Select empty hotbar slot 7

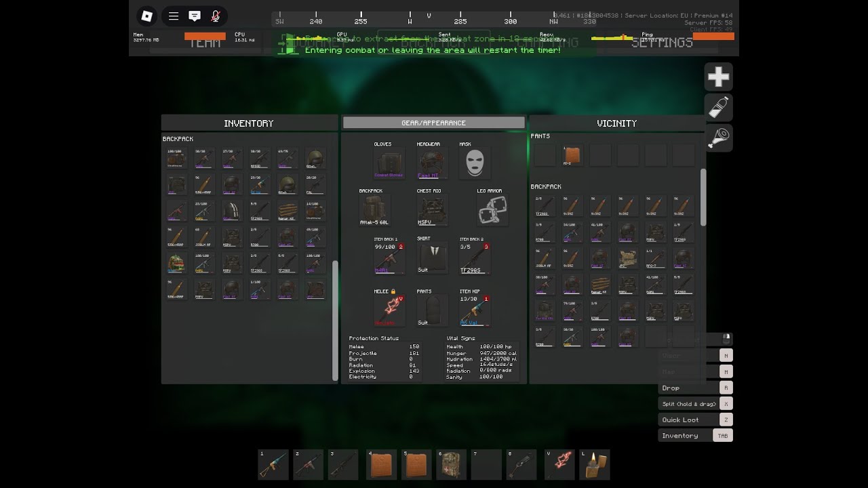pyautogui.click(x=486, y=464)
